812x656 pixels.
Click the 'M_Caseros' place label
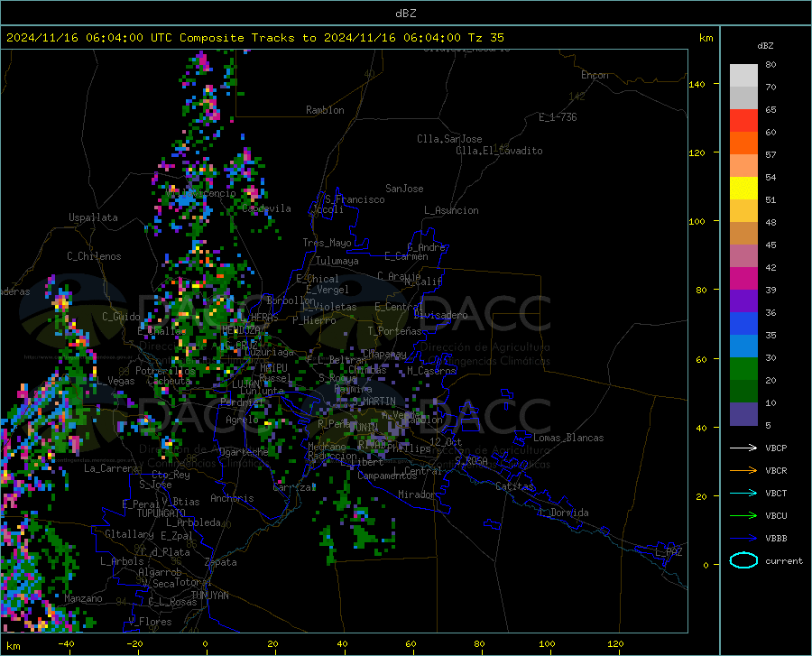(431, 371)
